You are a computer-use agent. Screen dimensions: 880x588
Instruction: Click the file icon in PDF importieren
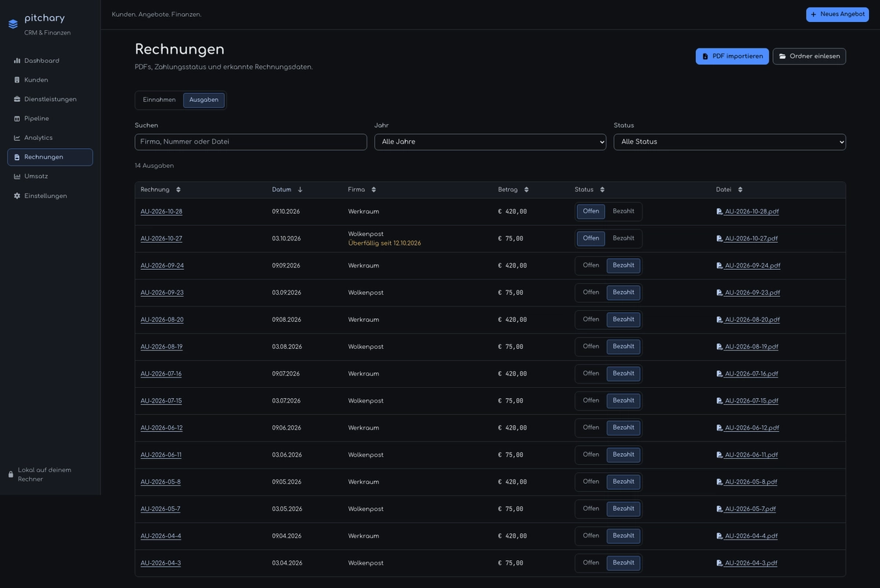pos(705,56)
